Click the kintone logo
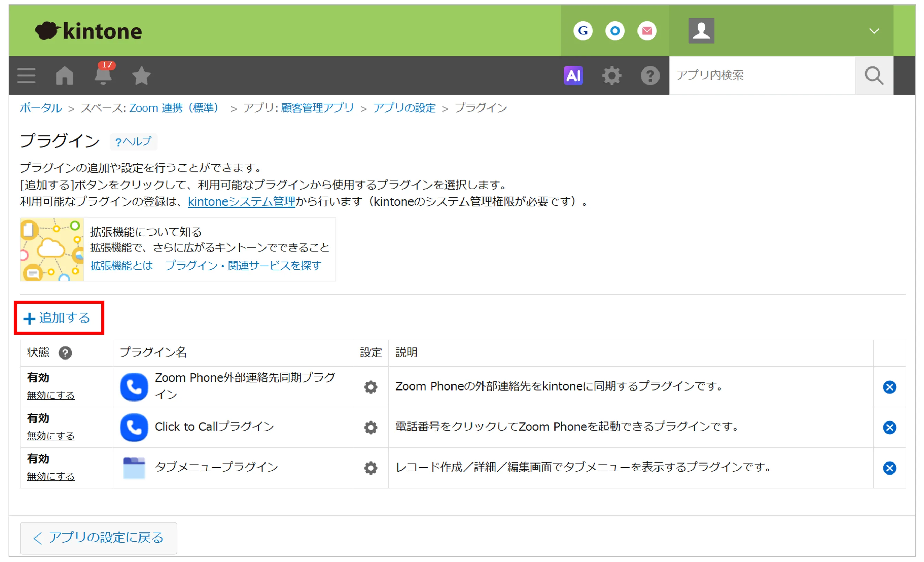924x562 pixels. [x=89, y=31]
